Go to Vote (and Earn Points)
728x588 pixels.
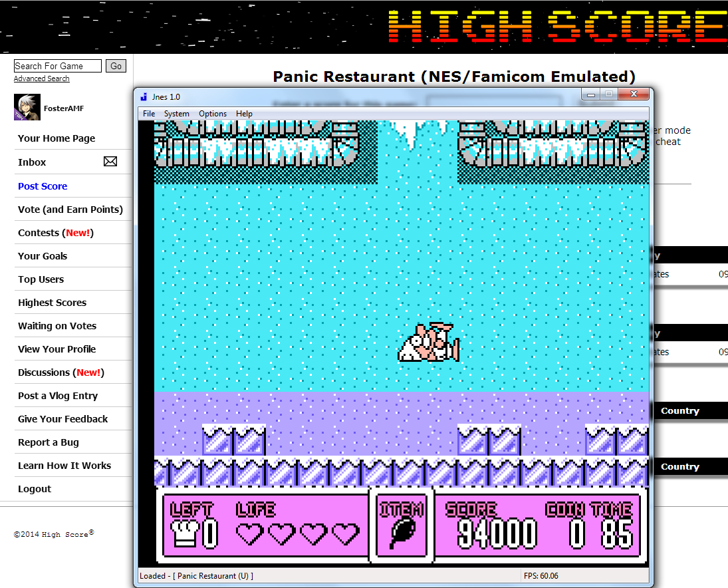(70, 210)
